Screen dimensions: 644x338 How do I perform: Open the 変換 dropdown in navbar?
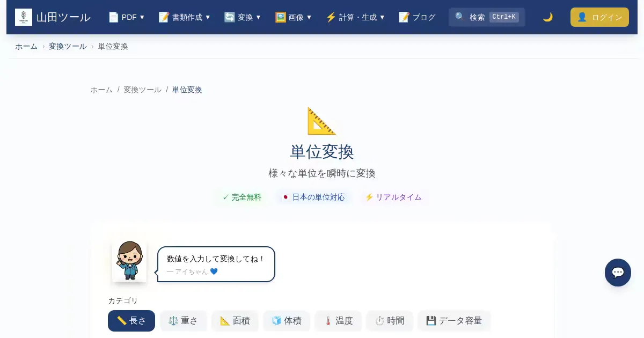coord(243,17)
